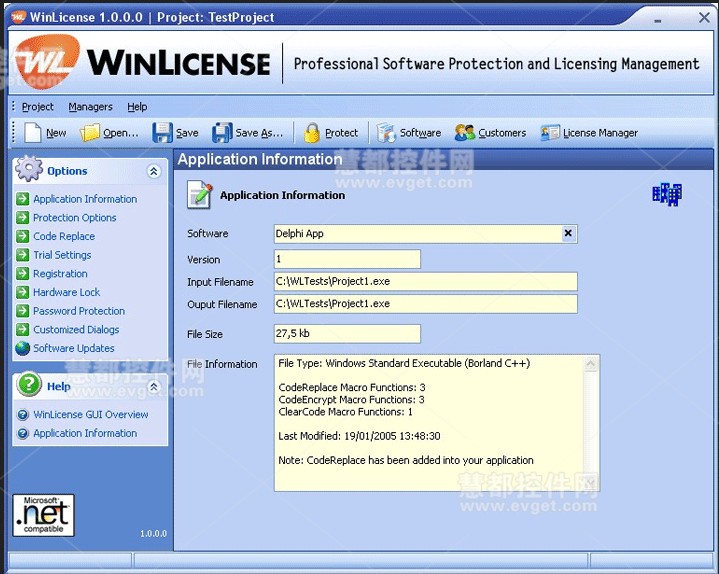Click green arrow beside Protection Options
719x574 pixels.
22,217
